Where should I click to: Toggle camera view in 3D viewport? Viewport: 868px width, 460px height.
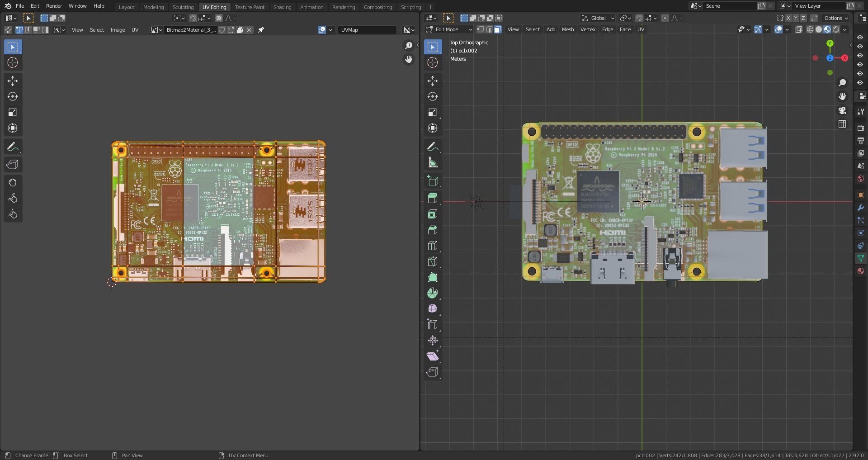[842, 110]
